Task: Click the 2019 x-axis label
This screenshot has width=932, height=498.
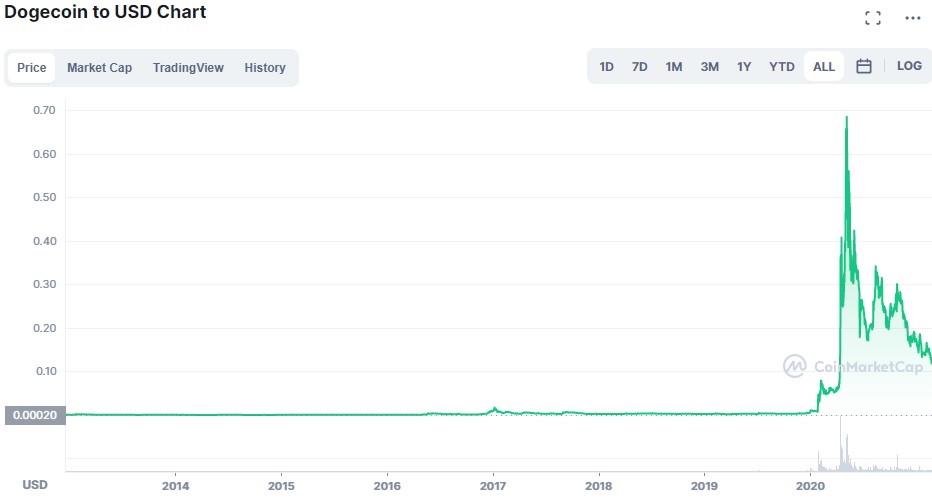Action: pyautogui.click(x=704, y=486)
